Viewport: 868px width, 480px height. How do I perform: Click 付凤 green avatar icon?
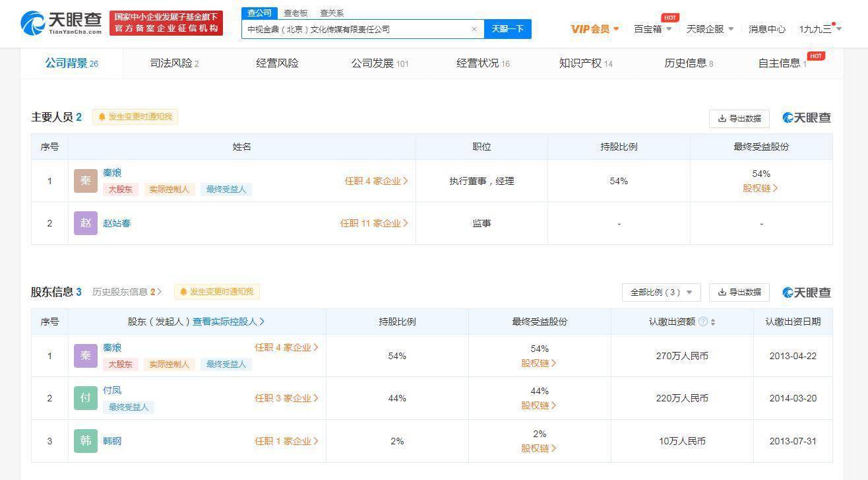coord(86,398)
